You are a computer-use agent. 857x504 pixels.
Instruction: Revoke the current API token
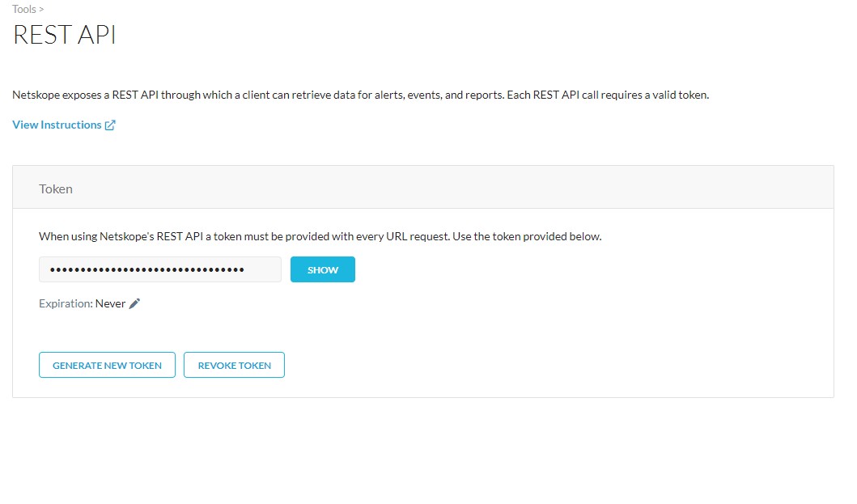point(234,365)
